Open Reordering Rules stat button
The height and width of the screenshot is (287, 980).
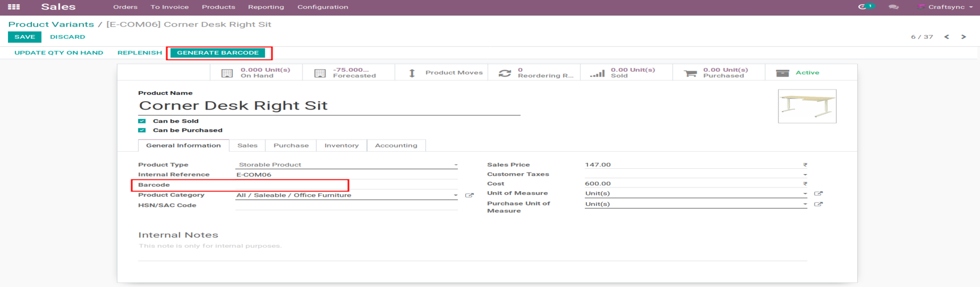click(x=534, y=72)
